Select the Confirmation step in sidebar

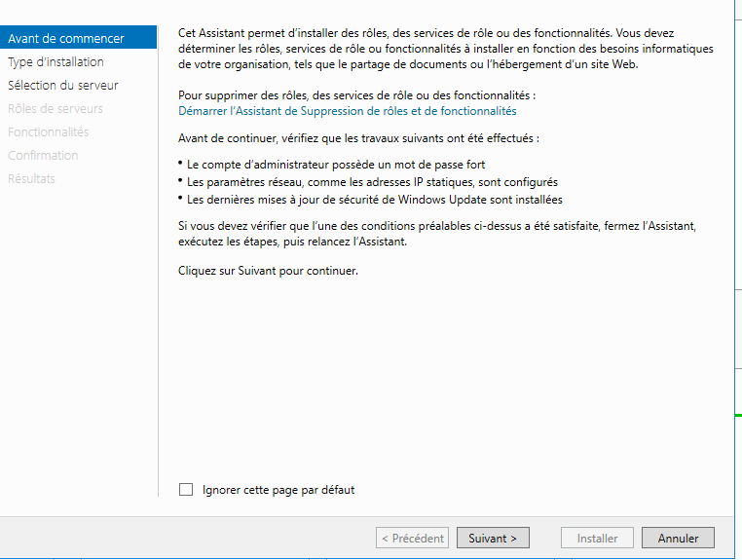pyautogui.click(x=43, y=155)
